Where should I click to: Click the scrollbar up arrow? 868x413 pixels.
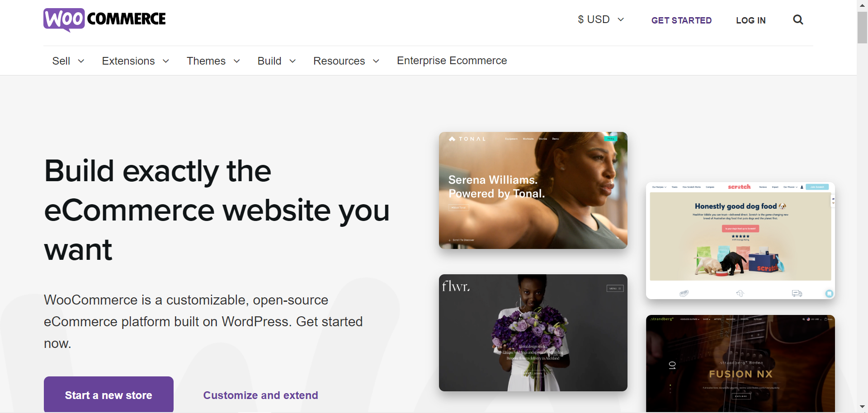click(x=862, y=4)
